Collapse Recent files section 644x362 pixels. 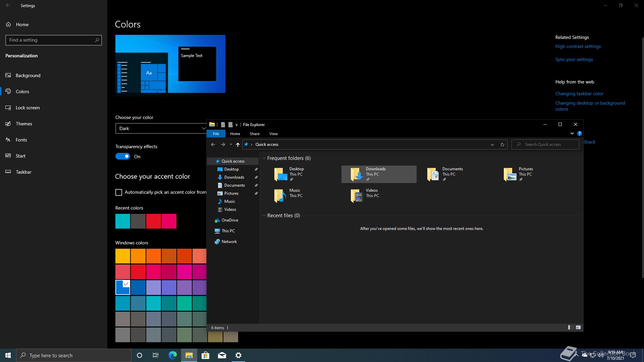click(264, 216)
